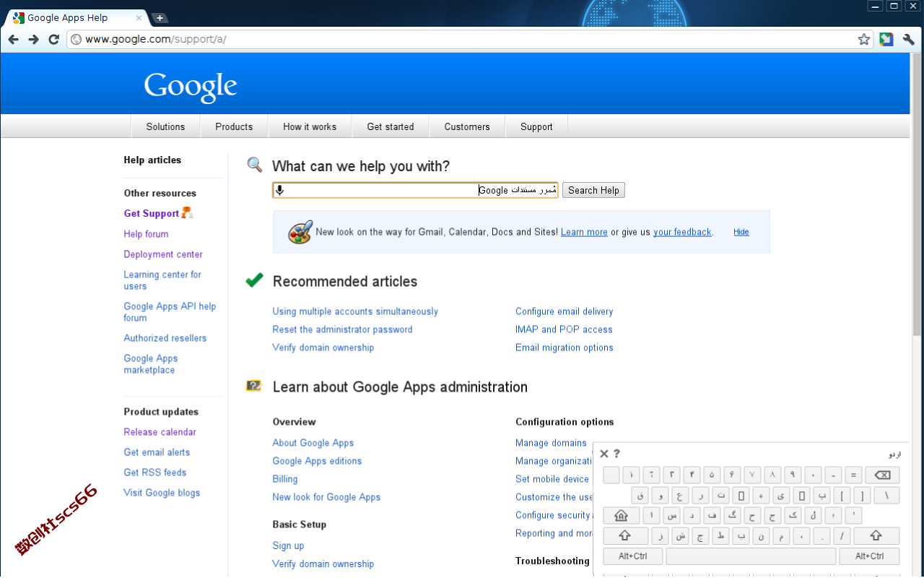
Task: Open the wrench settings menu
Action: (x=909, y=39)
